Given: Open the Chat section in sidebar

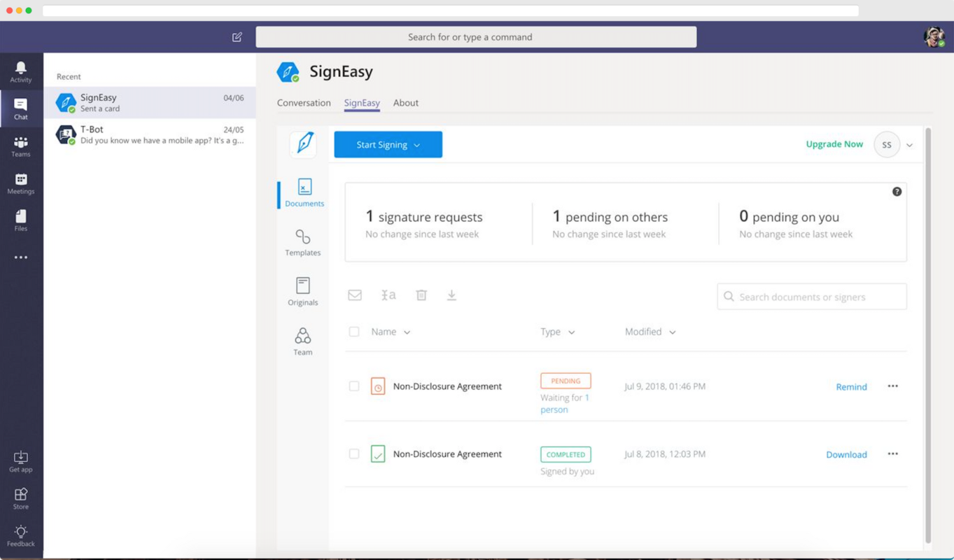Looking at the screenshot, I should pyautogui.click(x=21, y=108).
